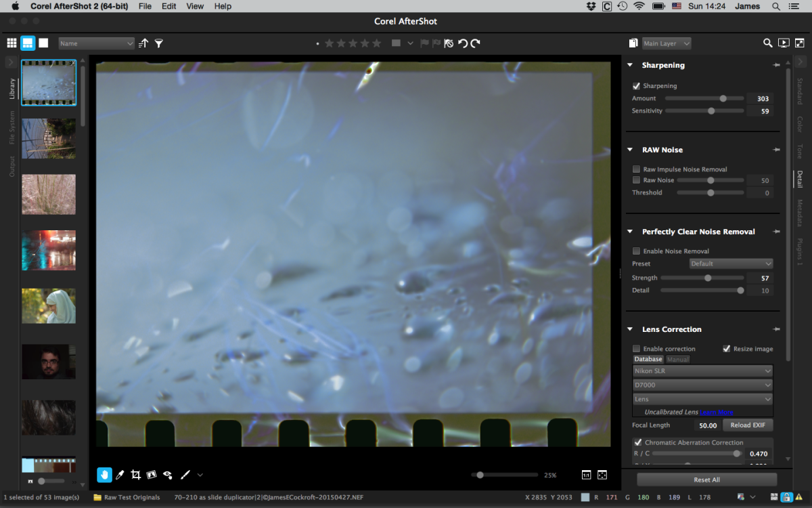Collapse the Perfectly Clear Noise Removal section
812x508 pixels.
click(630, 232)
